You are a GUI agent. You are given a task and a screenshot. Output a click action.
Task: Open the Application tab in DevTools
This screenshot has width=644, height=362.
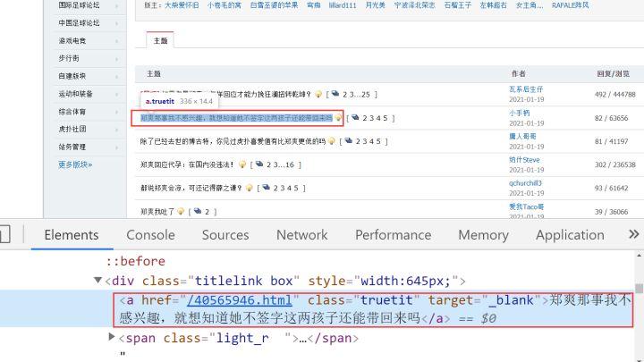pos(570,235)
